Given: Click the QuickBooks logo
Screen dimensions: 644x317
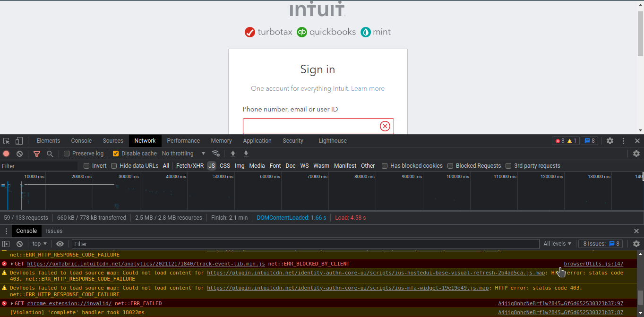Looking at the screenshot, I should (326, 32).
